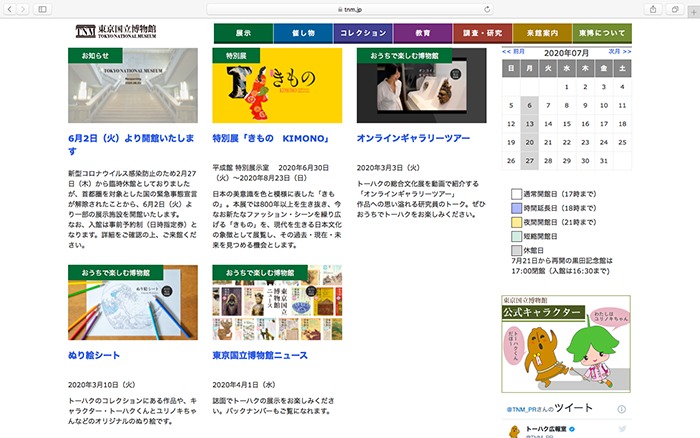Click the tnm.jp address bar

[350, 9]
